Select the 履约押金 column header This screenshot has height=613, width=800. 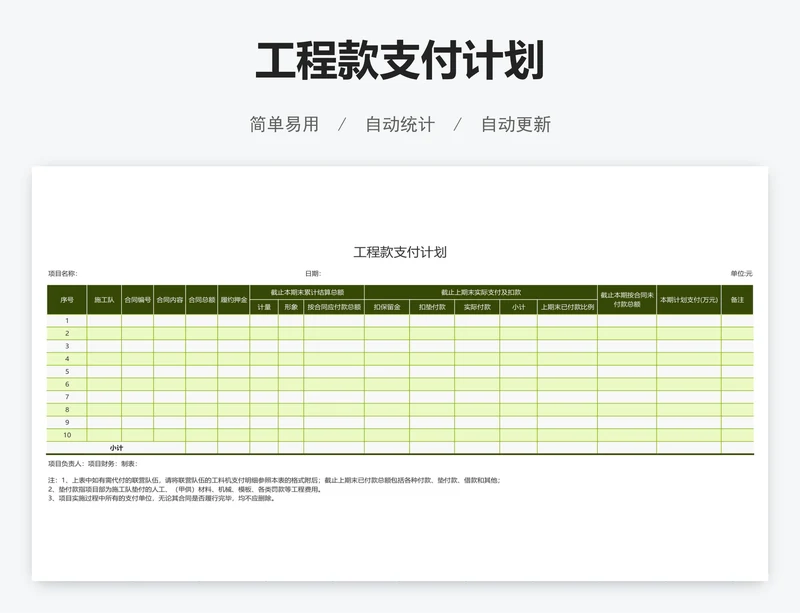click(234, 300)
